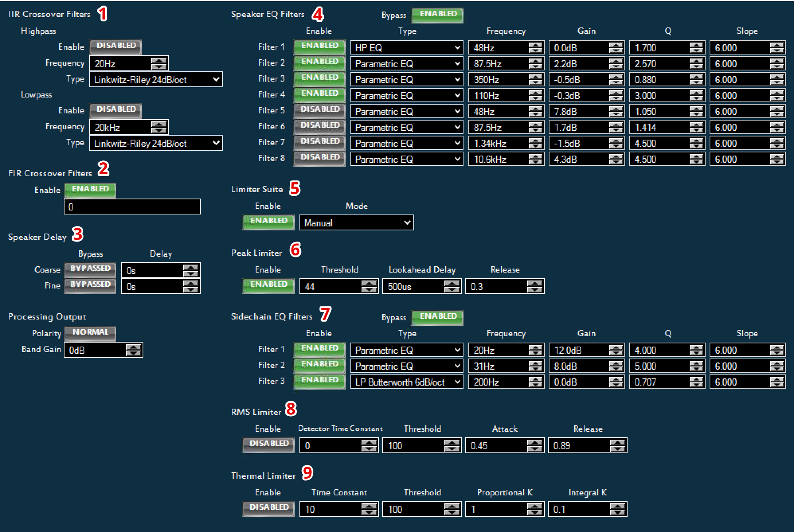Enable the Thermal Limiter
This screenshot has width=794, height=532.
coord(268,508)
